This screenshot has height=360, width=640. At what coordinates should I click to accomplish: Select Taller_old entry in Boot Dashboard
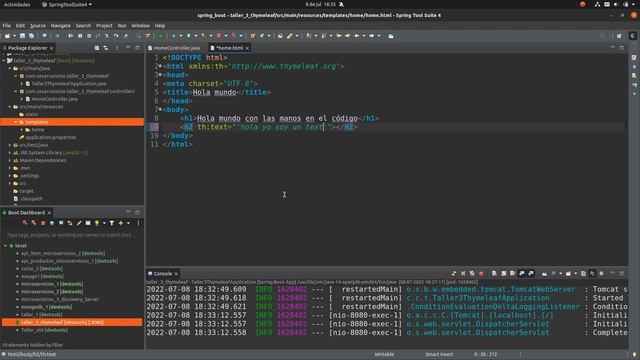pyautogui.click(x=44, y=330)
